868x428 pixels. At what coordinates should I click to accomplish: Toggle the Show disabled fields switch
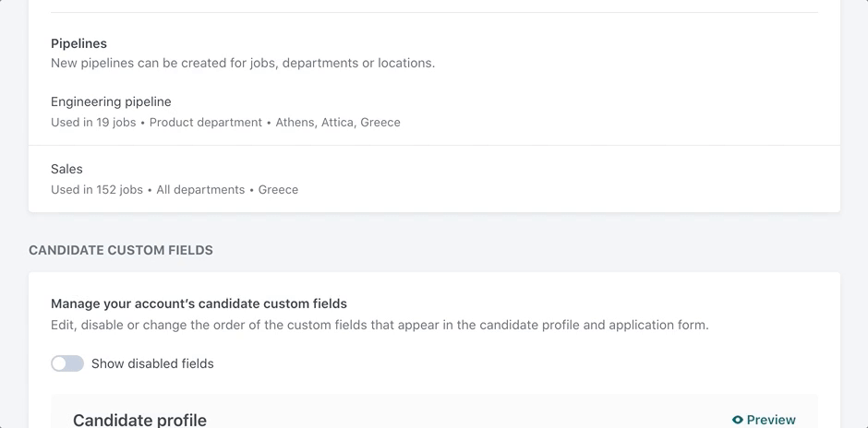point(67,363)
